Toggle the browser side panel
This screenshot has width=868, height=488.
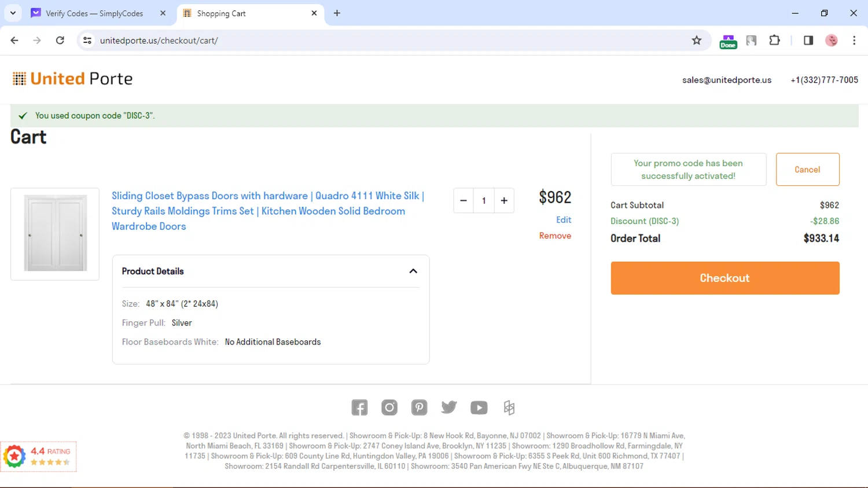click(x=808, y=41)
